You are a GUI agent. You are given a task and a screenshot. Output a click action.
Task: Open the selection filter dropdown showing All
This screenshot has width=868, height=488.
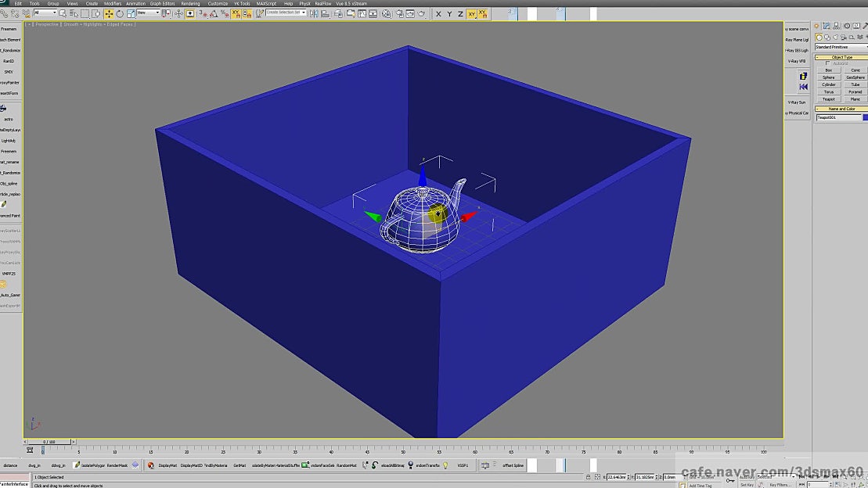click(45, 13)
